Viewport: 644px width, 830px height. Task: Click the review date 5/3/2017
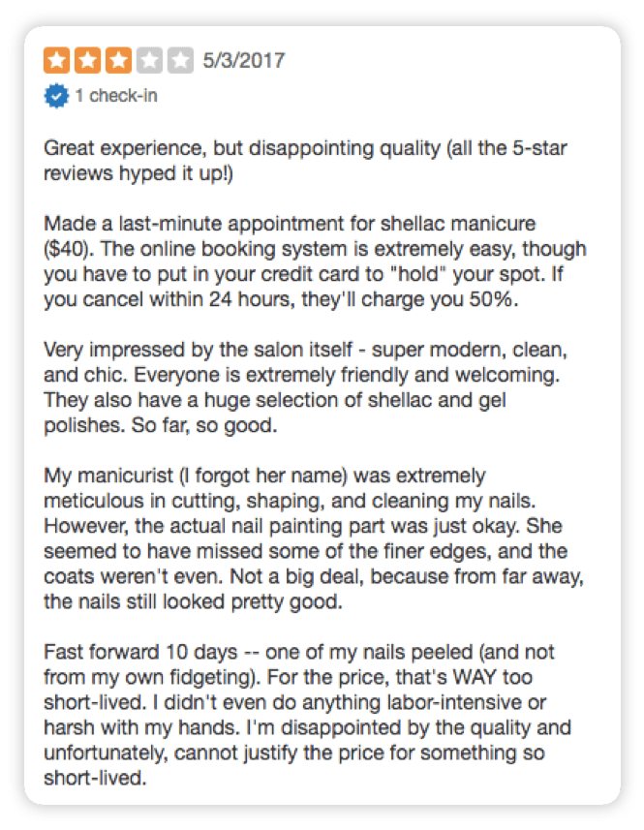pos(244,62)
